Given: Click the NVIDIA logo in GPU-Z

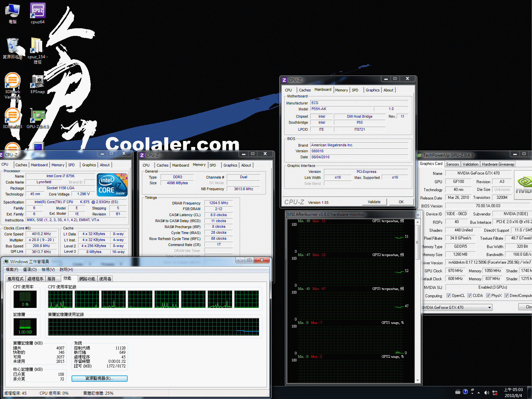Looking at the screenshot, I should [523, 185].
